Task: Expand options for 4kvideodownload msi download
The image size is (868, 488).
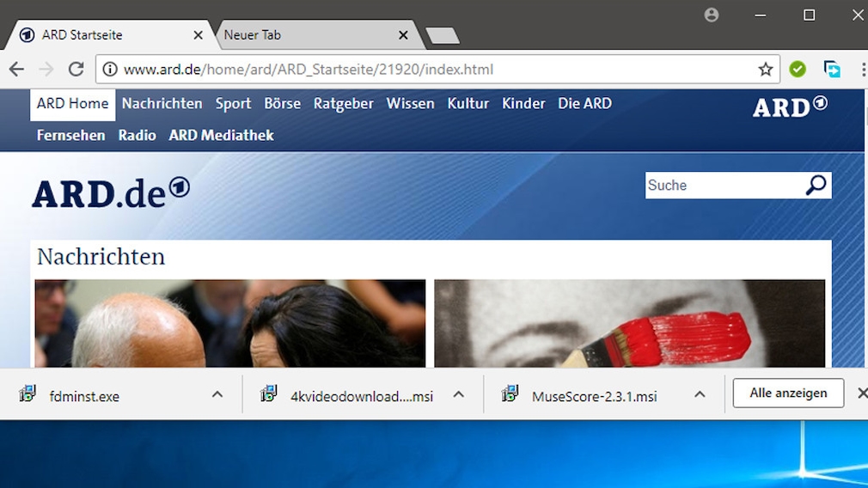Action: click(459, 394)
